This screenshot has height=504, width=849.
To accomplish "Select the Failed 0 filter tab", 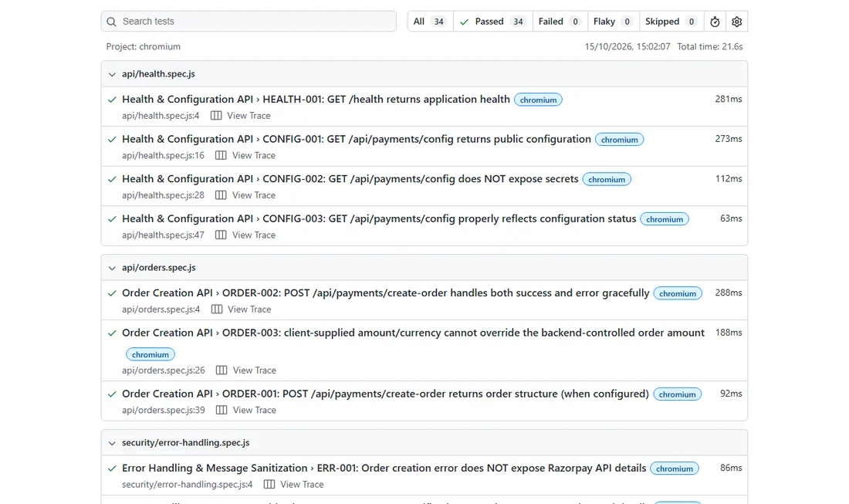I will (560, 22).
